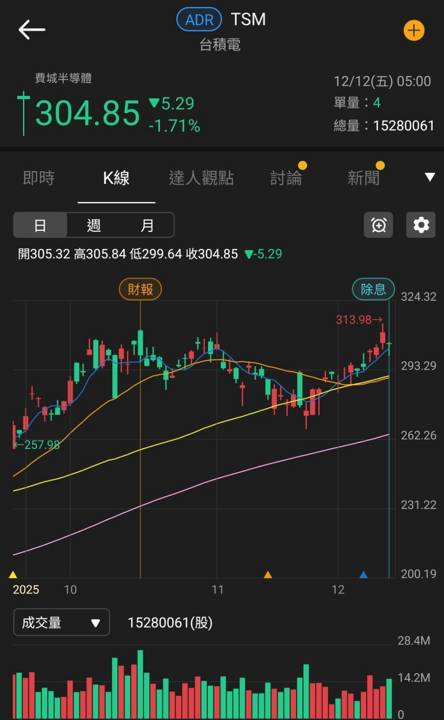Click the 成交量 dropdown arrow
Viewport: 444px width, 720px height.
point(95,623)
